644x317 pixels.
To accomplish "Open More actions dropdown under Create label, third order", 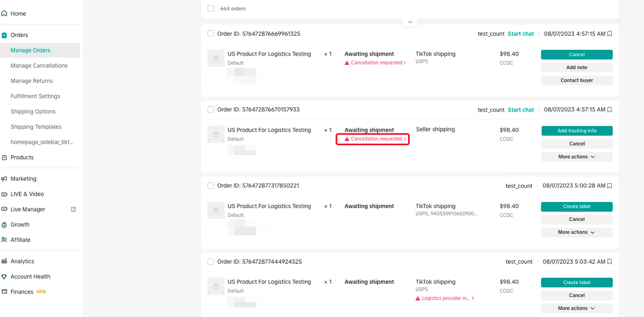I will (576, 232).
